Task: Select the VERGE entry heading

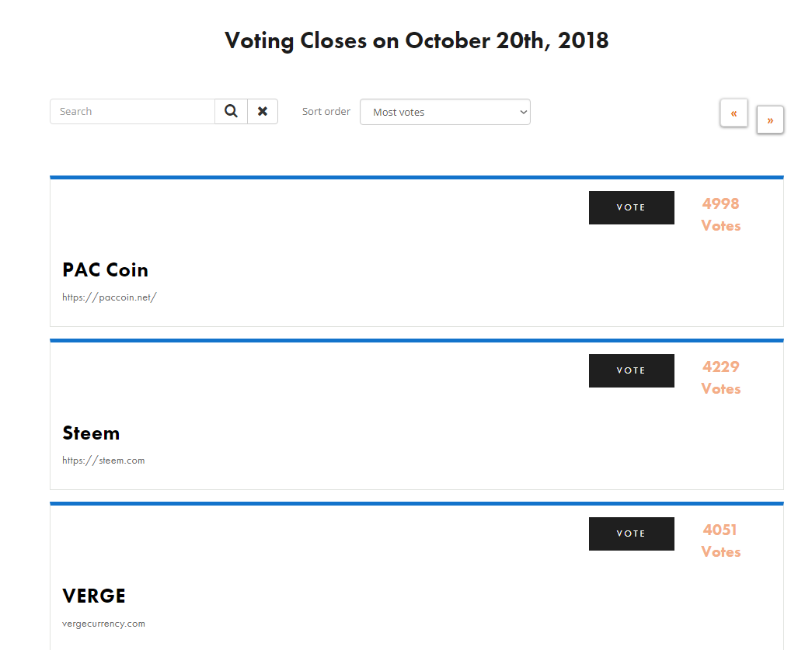Action: coord(94,596)
